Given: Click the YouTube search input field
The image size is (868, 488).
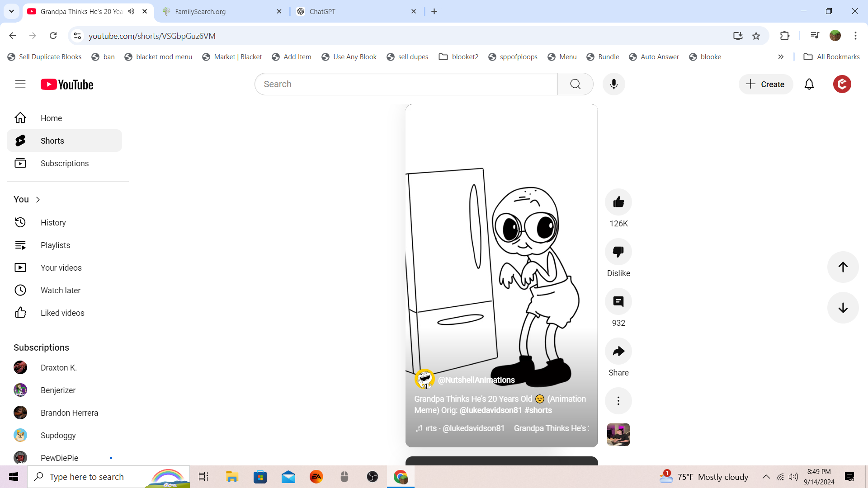Looking at the screenshot, I should point(406,84).
